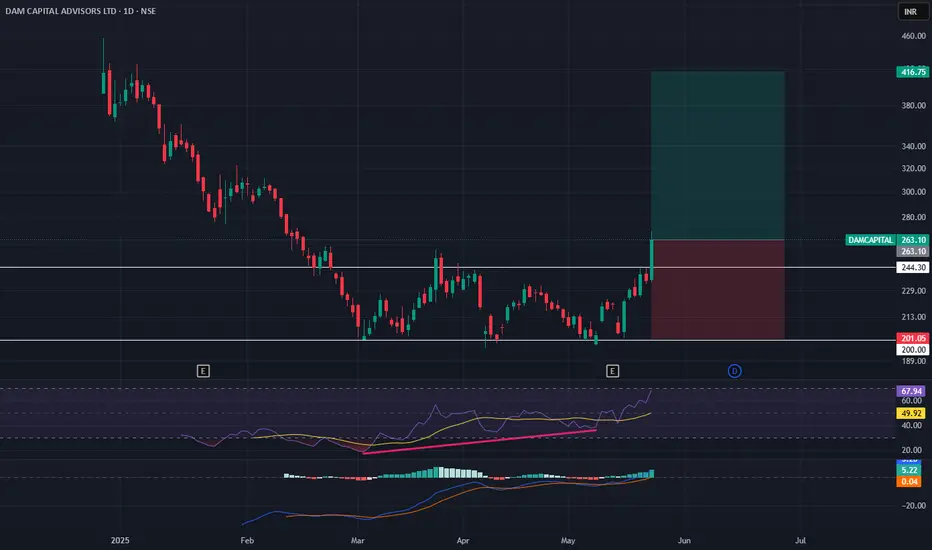Click the red 201.05 stop price label

coord(912,338)
